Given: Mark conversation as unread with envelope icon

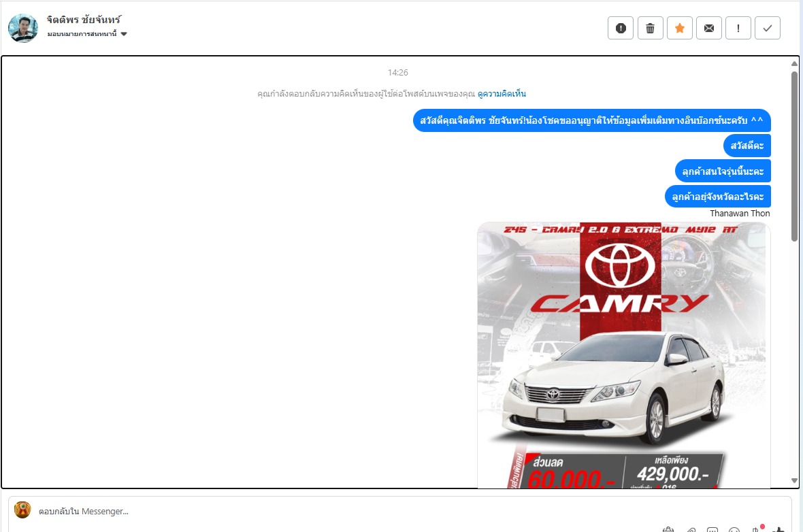Looking at the screenshot, I should point(709,29).
